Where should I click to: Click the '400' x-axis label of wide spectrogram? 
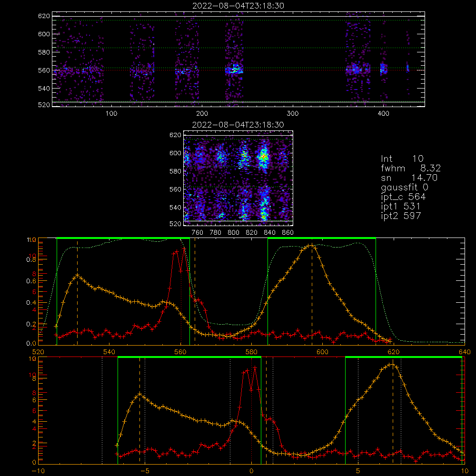click(x=383, y=114)
